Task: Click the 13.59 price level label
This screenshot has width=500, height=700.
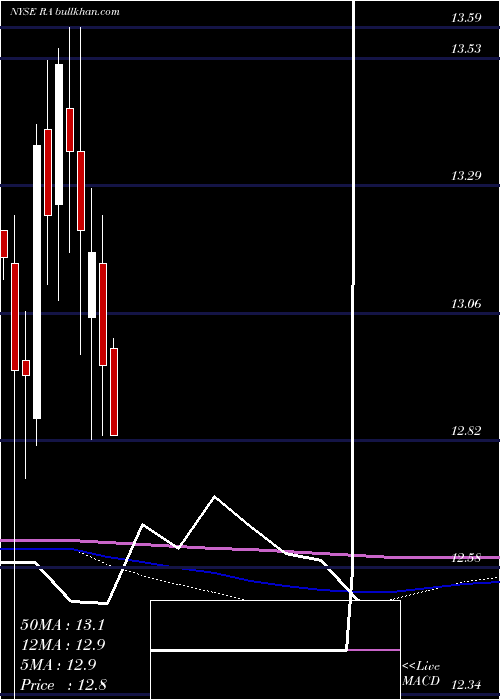Action: pyautogui.click(x=466, y=18)
